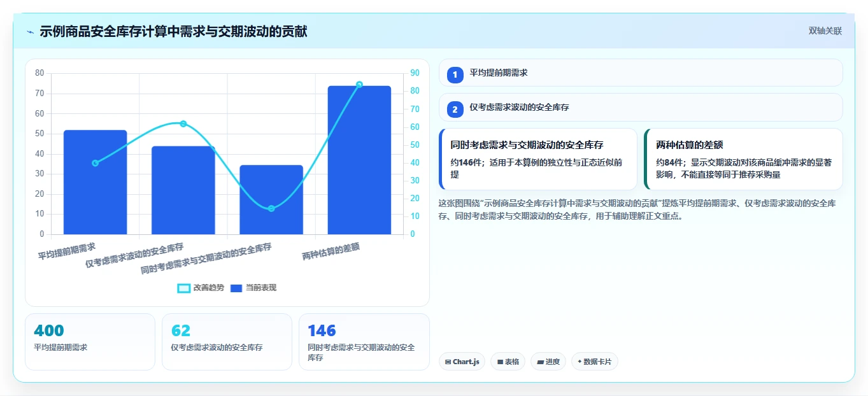868x396 pixels.
Task: Click trend line point on 同时考虑需求与交期 bar
Action: coord(271,208)
